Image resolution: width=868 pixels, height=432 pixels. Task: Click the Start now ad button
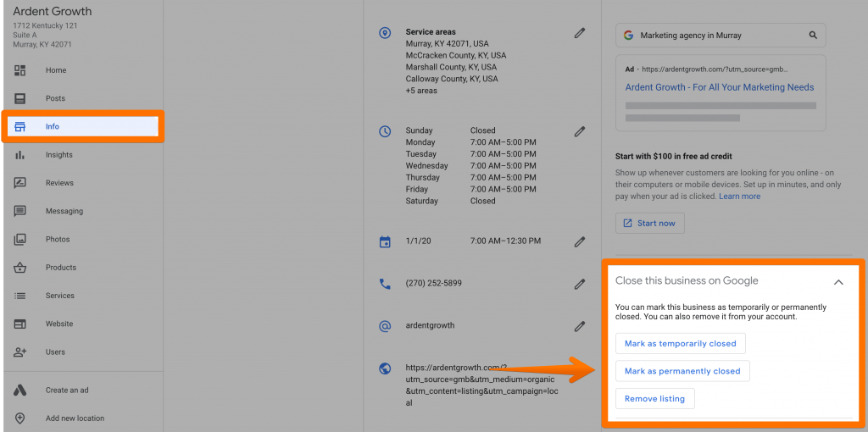650,224
